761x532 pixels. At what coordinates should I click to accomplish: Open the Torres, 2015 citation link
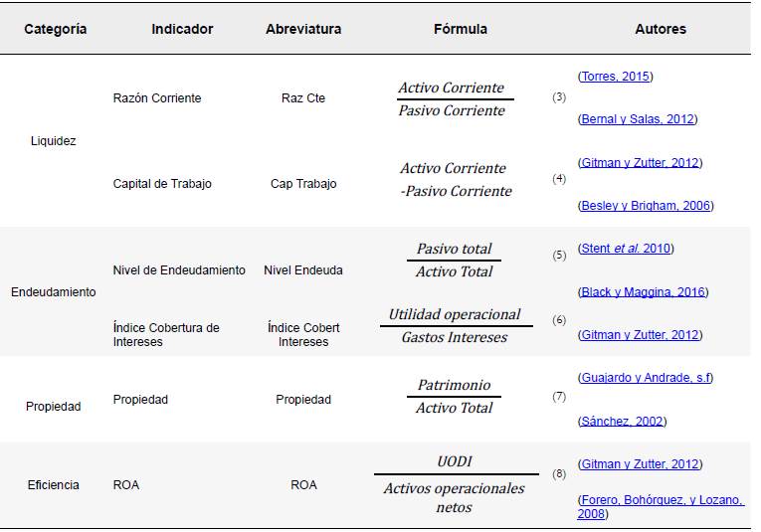[x=615, y=77]
